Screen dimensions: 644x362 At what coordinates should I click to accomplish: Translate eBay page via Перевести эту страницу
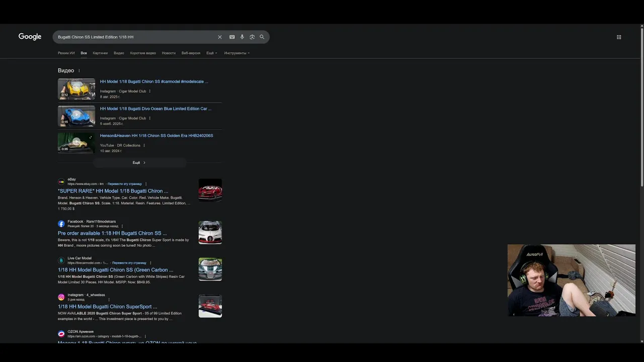[125, 184]
